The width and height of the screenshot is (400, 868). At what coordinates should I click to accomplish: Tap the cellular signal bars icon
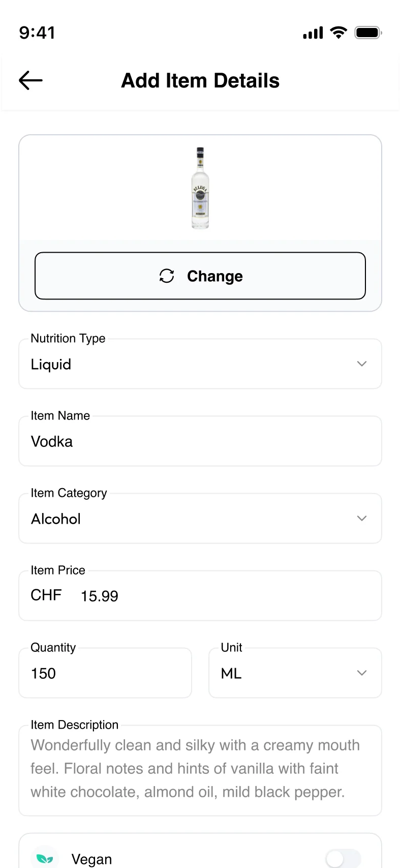tap(313, 33)
